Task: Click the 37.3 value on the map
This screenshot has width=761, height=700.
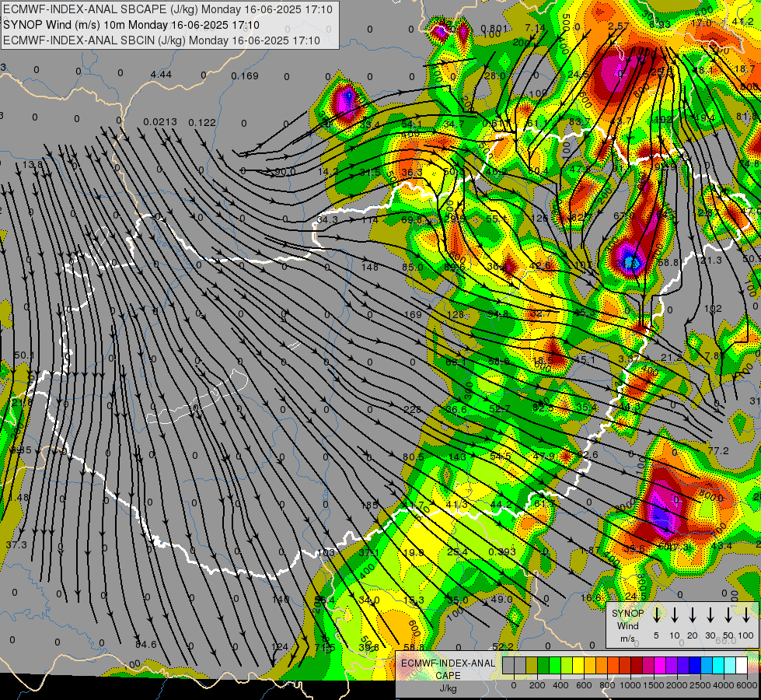Action: pyautogui.click(x=16, y=545)
